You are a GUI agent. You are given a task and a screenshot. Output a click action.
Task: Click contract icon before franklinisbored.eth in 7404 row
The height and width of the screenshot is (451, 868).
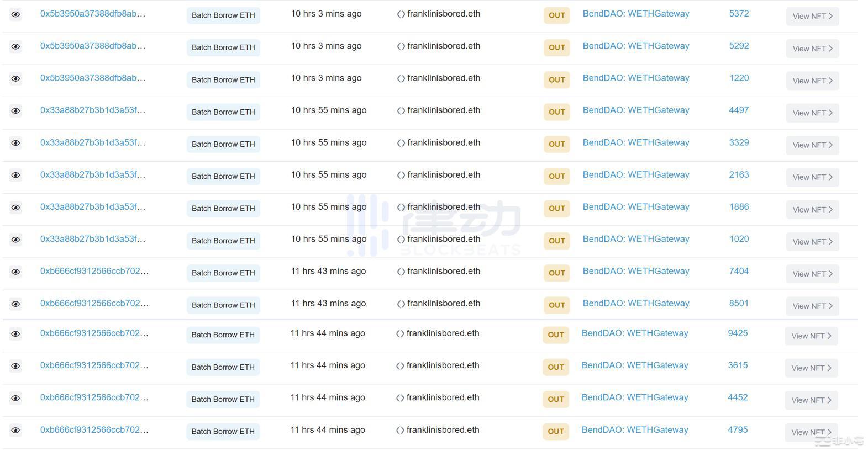401,272
